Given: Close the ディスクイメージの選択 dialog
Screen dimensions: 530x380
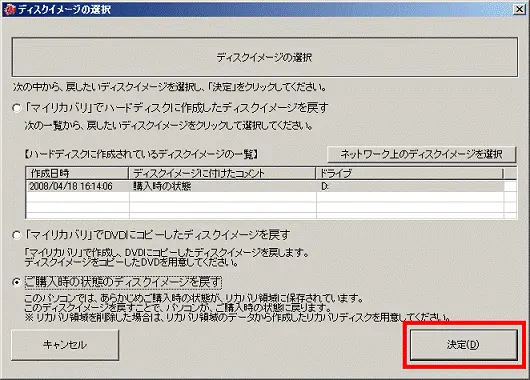Looking at the screenshot, I should tap(520, 9).
